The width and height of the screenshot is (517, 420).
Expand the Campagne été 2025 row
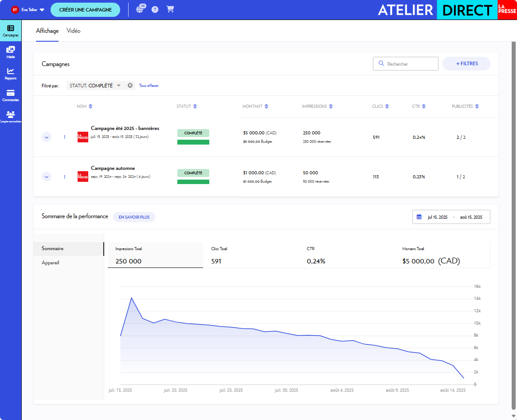(x=47, y=137)
